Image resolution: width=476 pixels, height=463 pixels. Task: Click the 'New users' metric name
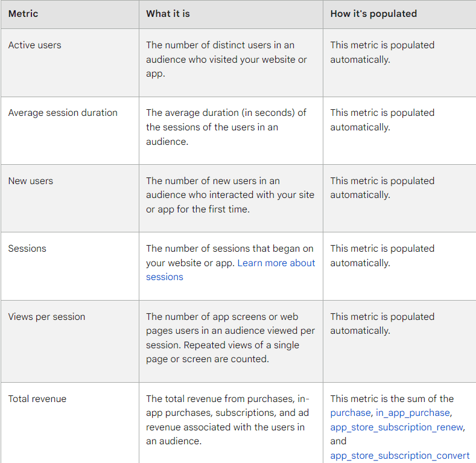30,181
